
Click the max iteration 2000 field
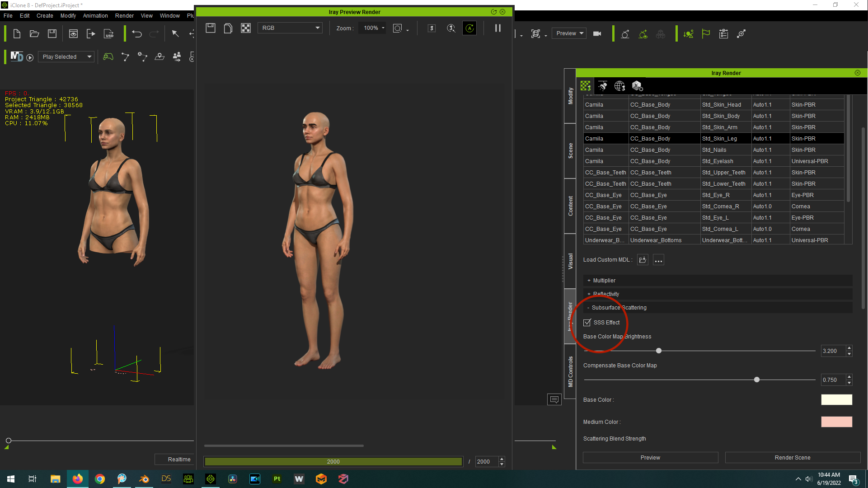487,462
